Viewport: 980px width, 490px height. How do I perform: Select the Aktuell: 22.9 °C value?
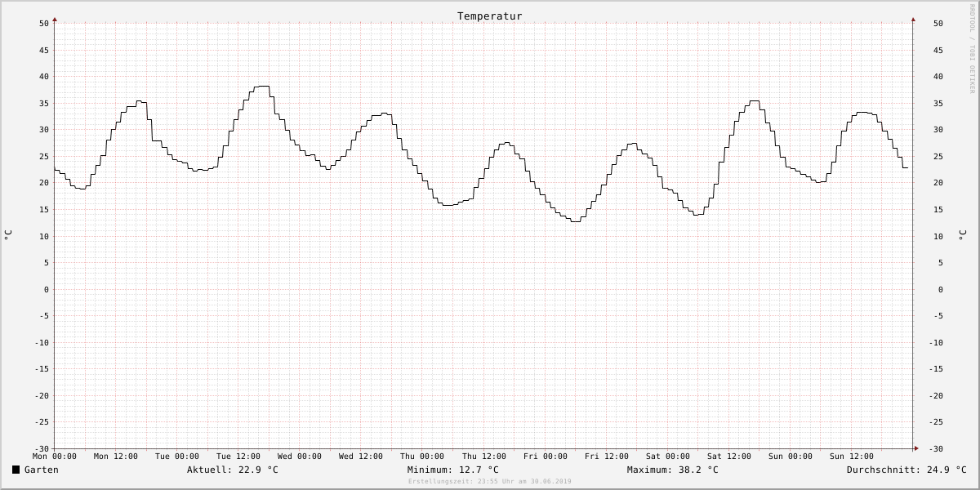[233, 470]
